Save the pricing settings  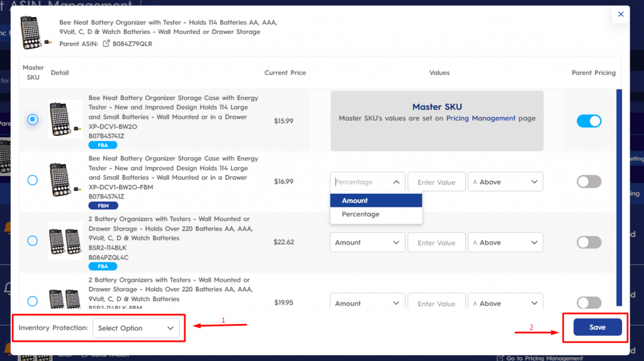click(597, 327)
